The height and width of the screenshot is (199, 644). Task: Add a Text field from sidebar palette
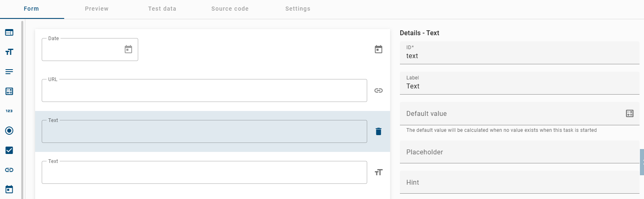9,52
